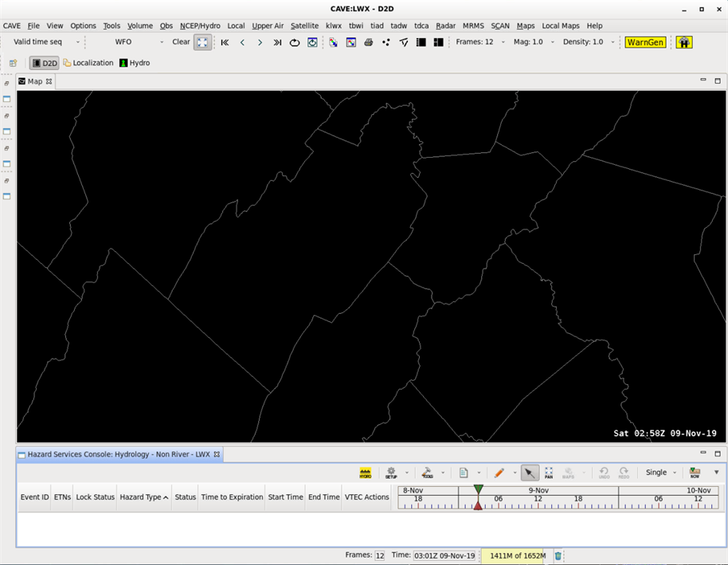Select Hazard Services Console tab

point(119,454)
